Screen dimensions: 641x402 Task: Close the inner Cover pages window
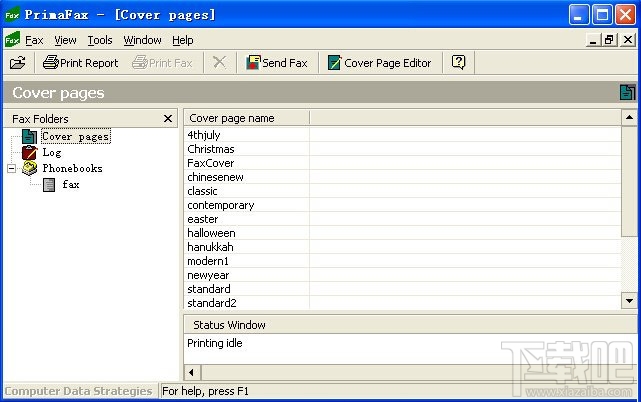[x=628, y=40]
